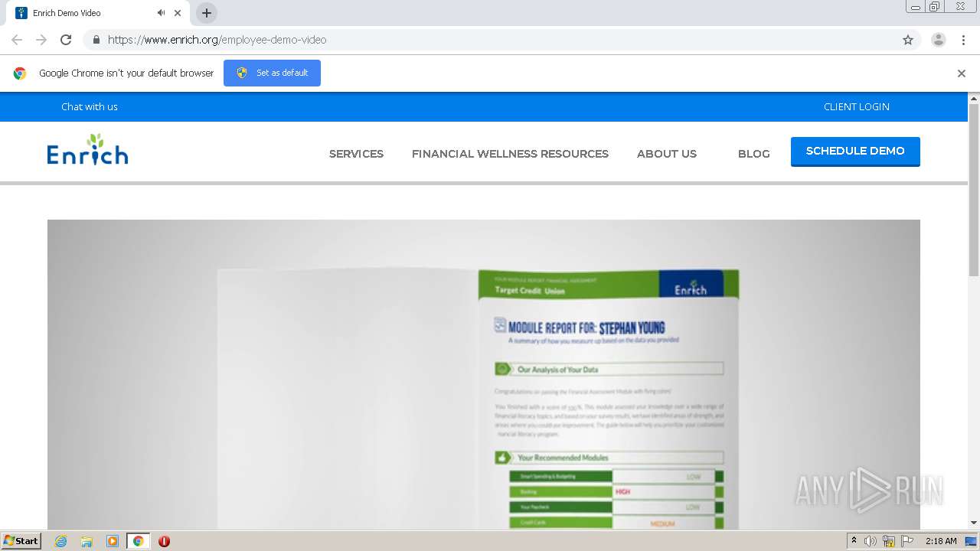
Task: Dismiss the default browser notification bar
Action: (x=962, y=73)
